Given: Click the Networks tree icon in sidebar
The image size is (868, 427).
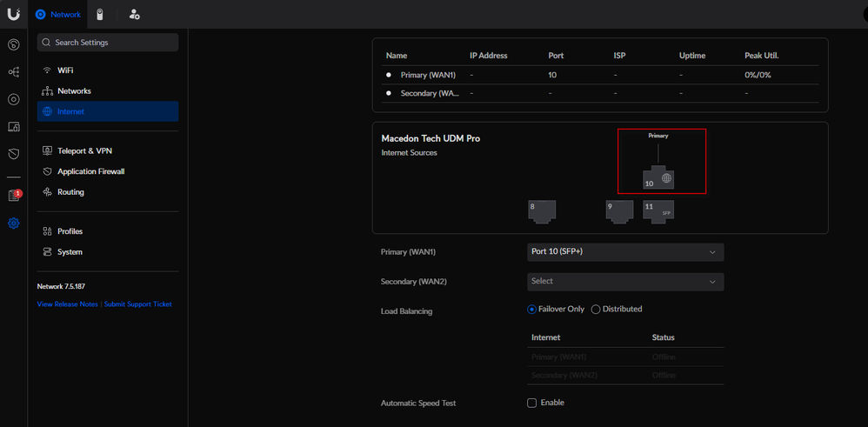Looking at the screenshot, I should coord(47,90).
